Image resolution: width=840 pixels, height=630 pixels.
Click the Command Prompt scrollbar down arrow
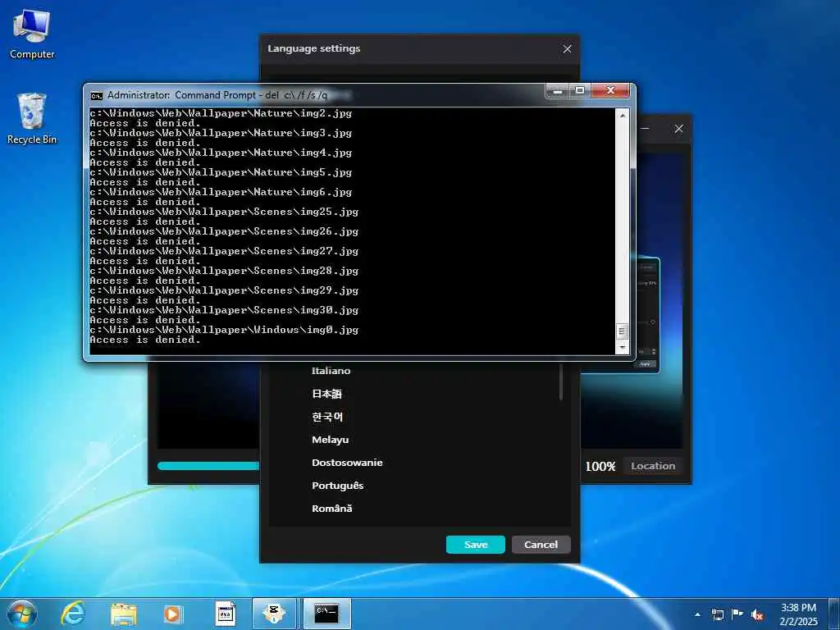(622, 348)
